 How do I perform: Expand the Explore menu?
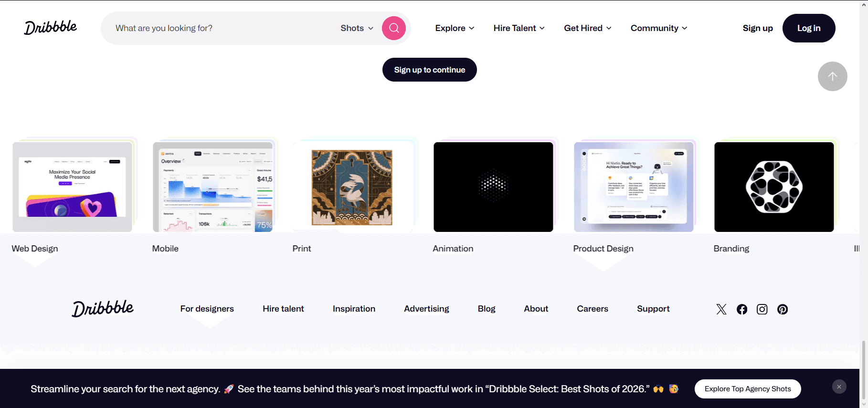point(455,28)
